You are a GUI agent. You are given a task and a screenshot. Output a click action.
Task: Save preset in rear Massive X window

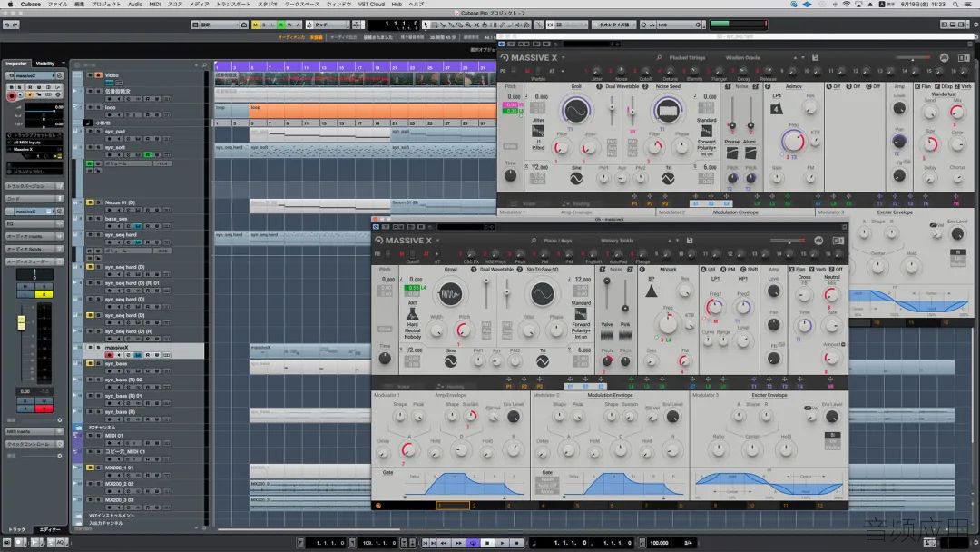[815, 57]
